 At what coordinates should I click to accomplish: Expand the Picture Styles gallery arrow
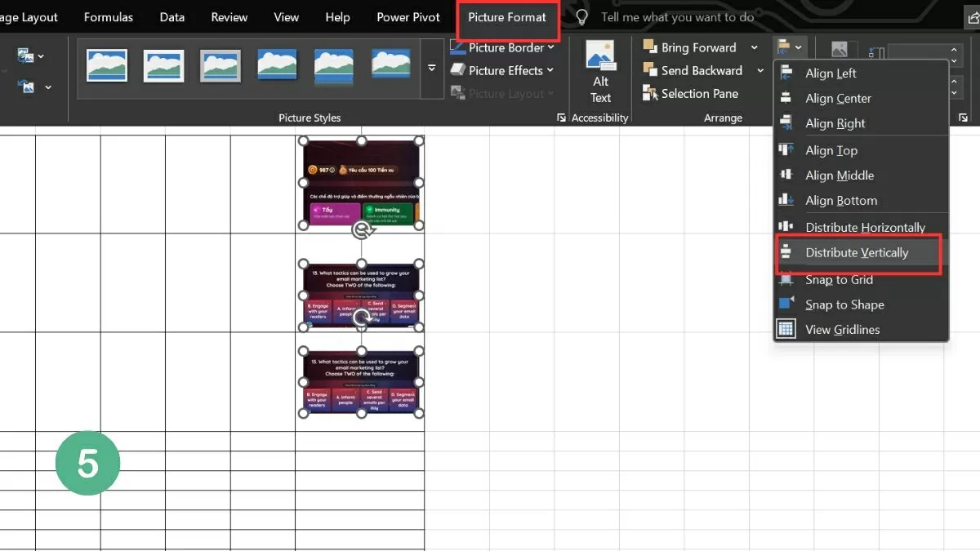[432, 68]
